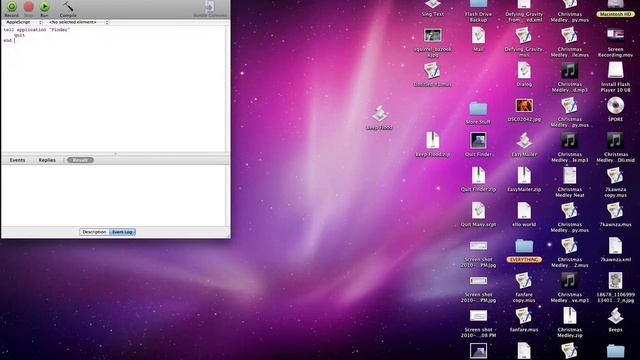Image resolution: width=640 pixels, height=360 pixels.
Task: Click inside the script code editor
Action: [x=113, y=89]
